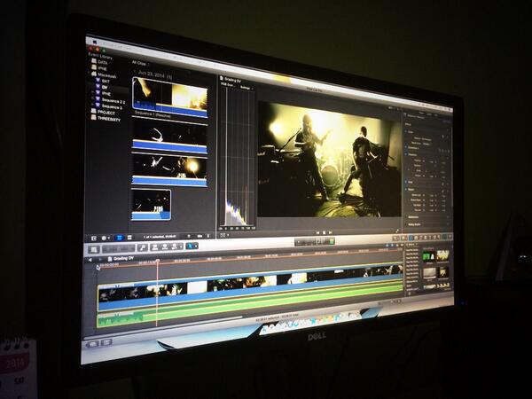This screenshot has height=399, width=532.
Task: Enter full-screen viewer mode
Action: 397,231
